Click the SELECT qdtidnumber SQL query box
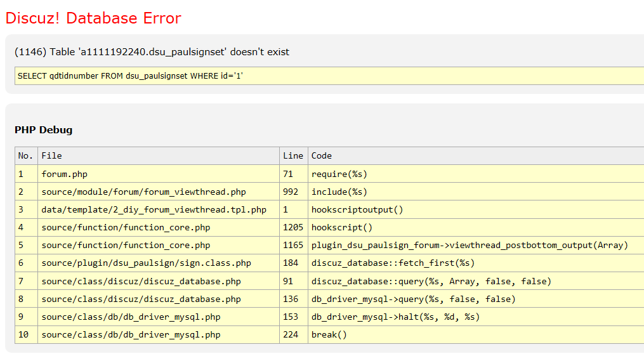 pos(130,76)
